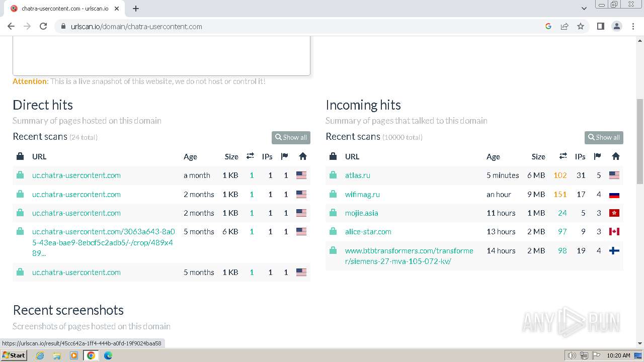Open the atlas.ru scan result
Screen dimensions: 644x362
pyautogui.click(x=358, y=175)
